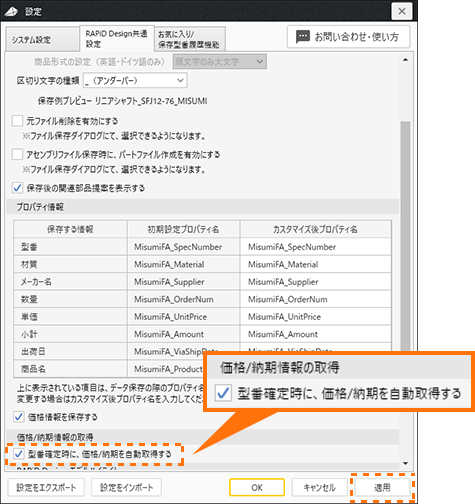Select the RAPiD Design共通設定 tab
Image resolution: width=475 pixels, height=504 pixels.
(x=117, y=38)
